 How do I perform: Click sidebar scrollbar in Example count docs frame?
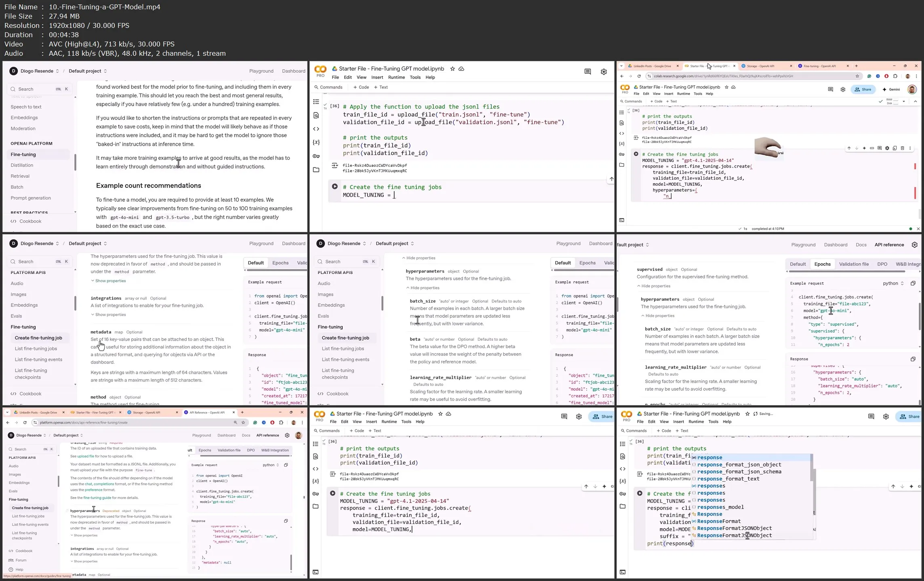(x=75, y=162)
